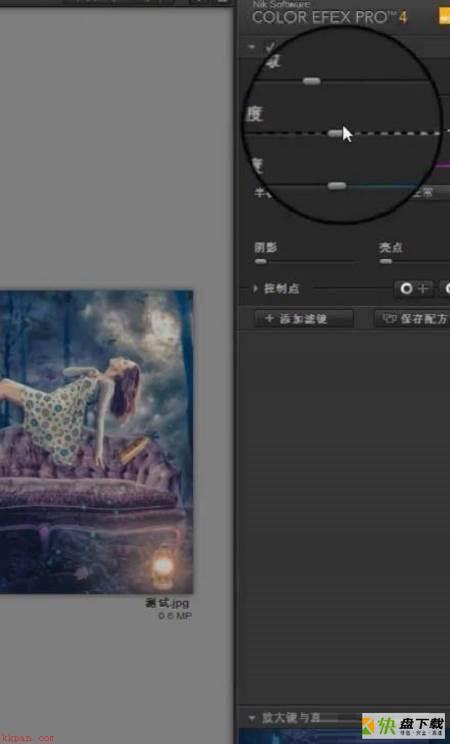Click the 亮点 highlights slider handle
The width and height of the screenshot is (450, 744).
(386, 261)
